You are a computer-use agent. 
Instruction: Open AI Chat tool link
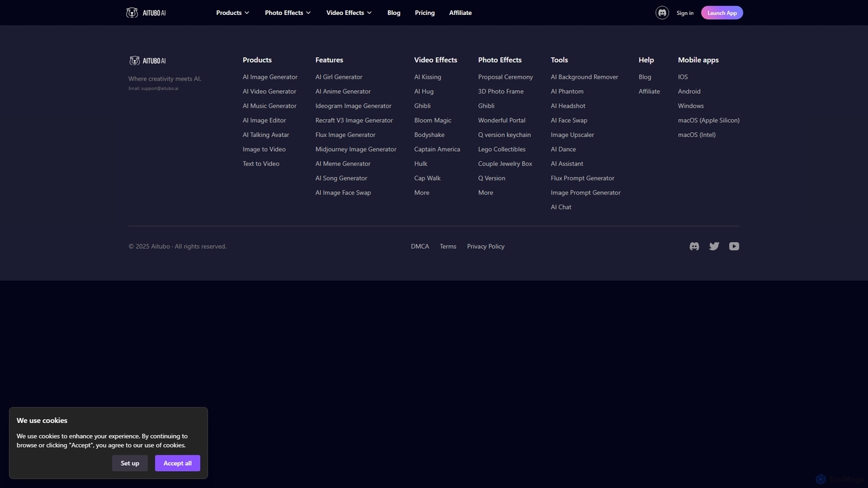[561, 207]
